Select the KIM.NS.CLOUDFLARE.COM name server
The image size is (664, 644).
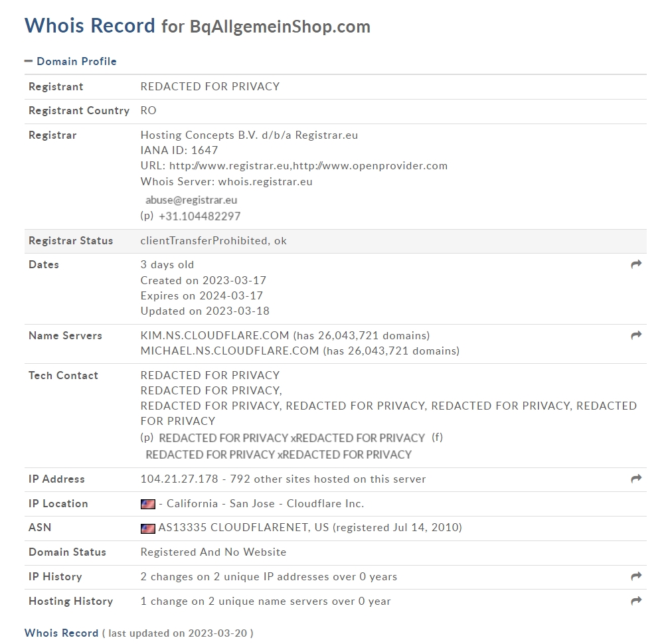[x=214, y=335]
